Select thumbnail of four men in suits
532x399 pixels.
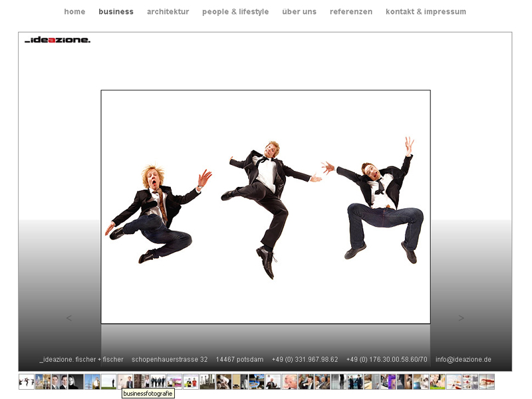[158, 382]
